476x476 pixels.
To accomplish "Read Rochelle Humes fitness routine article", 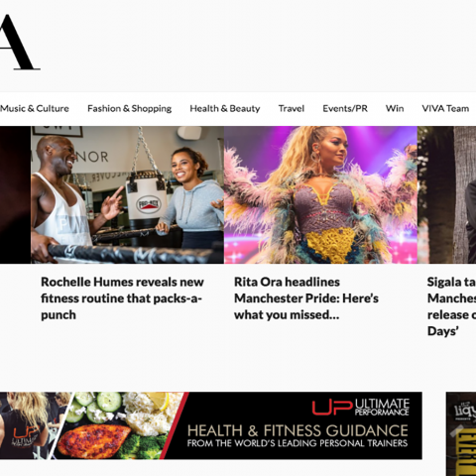I will [122, 298].
